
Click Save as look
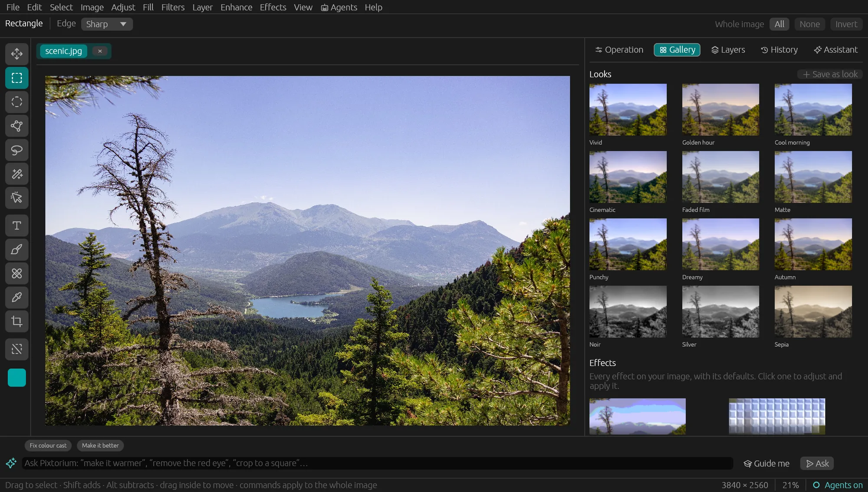click(x=830, y=74)
